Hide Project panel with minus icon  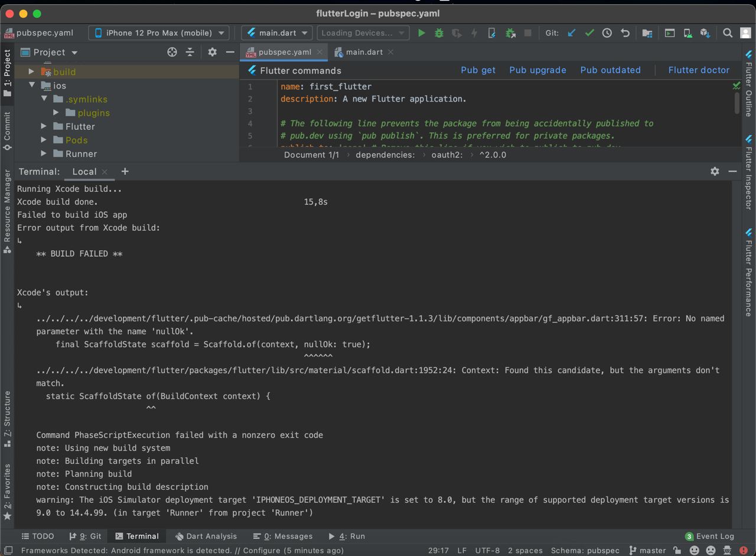(x=230, y=52)
